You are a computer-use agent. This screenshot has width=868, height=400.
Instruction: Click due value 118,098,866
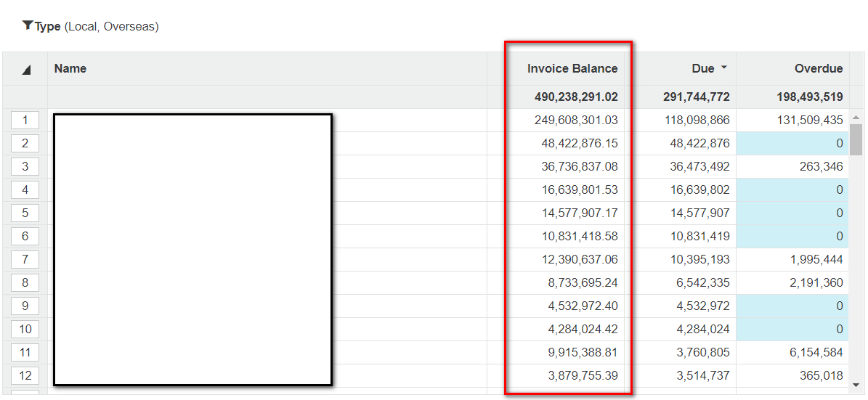click(x=697, y=120)
